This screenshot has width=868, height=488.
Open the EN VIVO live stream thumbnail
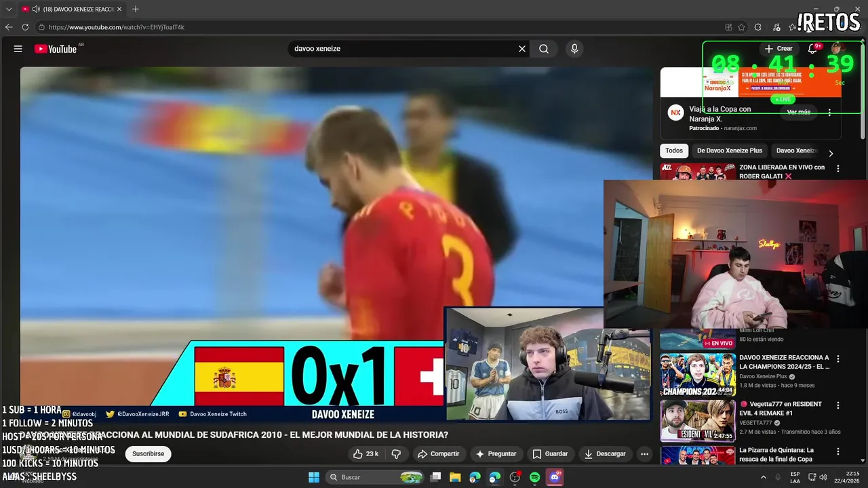[x=698, y=340]
